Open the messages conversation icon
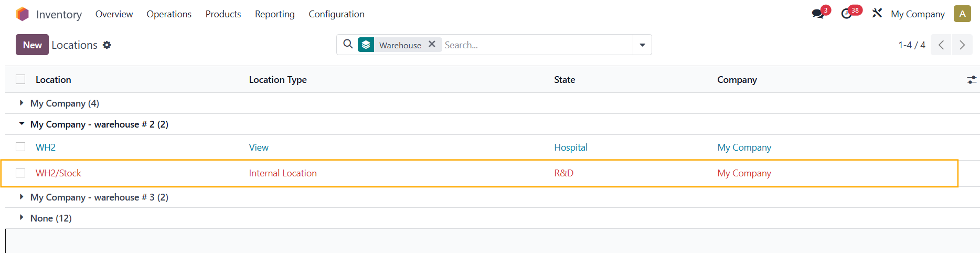 (817, 14)
